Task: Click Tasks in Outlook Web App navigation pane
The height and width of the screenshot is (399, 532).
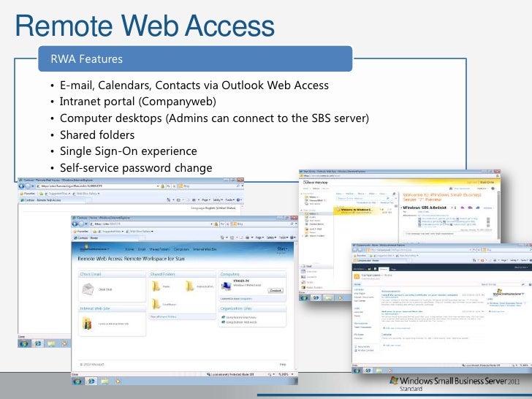Action: [307, 282]
